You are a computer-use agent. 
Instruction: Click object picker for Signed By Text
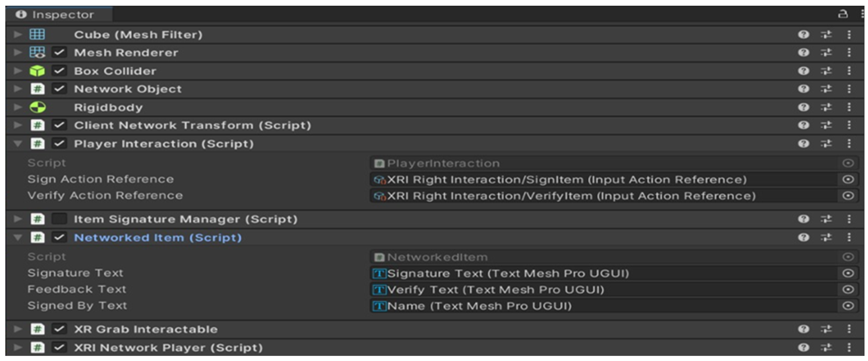coord(848,306)
